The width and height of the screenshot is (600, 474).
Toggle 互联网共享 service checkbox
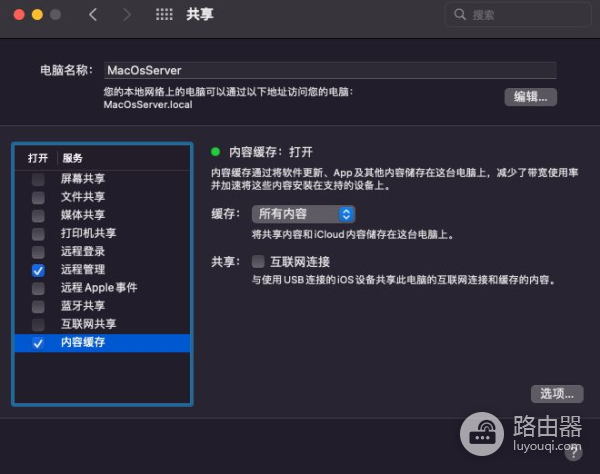[38, 324]
